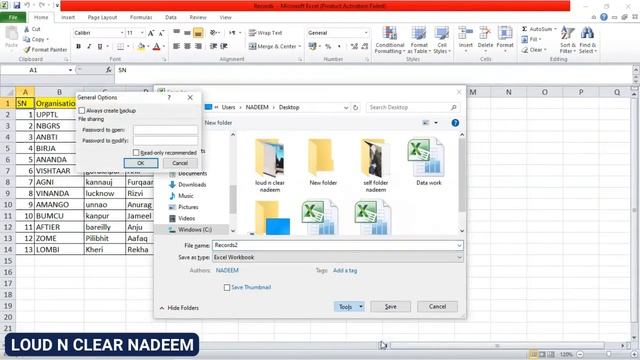Select the Format Painter tool
Viewport: 640px width, 360px height.
pyautogui.click(x=45, y=49)
